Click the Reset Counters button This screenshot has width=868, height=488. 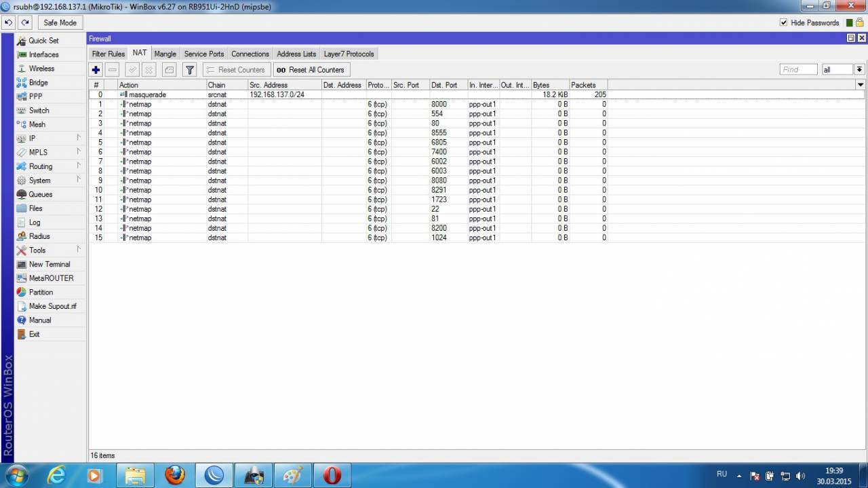235,69
